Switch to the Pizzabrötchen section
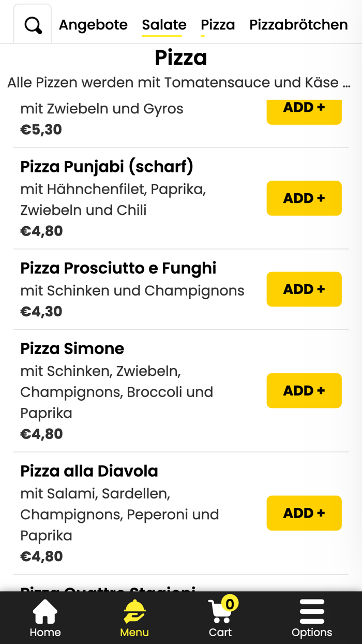This screenshot has height=644, width=362. 298,24
